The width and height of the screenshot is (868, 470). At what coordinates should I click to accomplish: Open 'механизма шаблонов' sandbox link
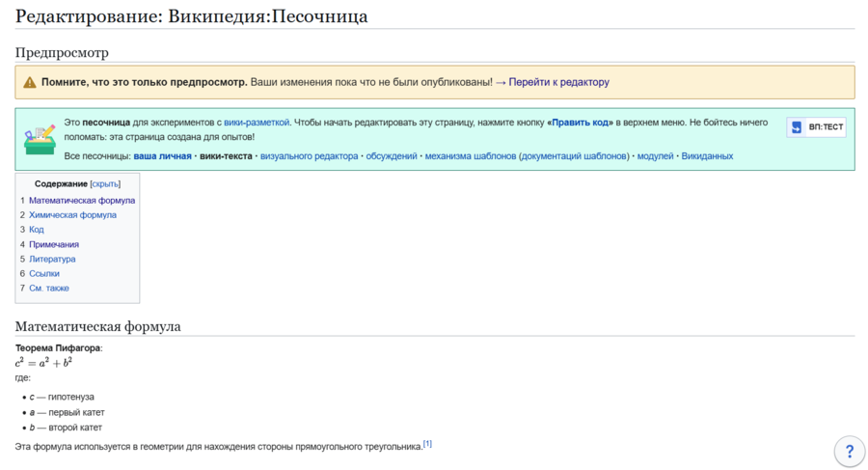pos(470,156)
